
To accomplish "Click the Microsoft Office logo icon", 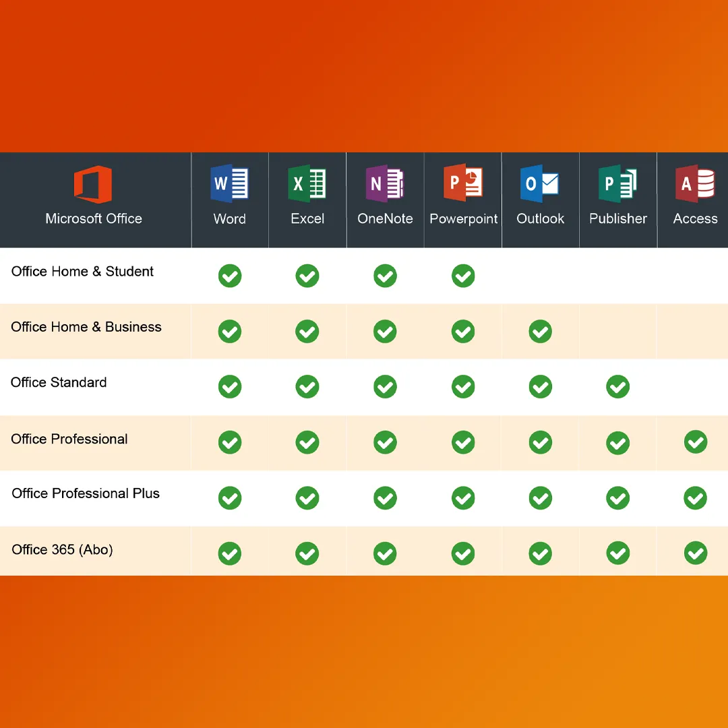I will [x=93, y=184].
